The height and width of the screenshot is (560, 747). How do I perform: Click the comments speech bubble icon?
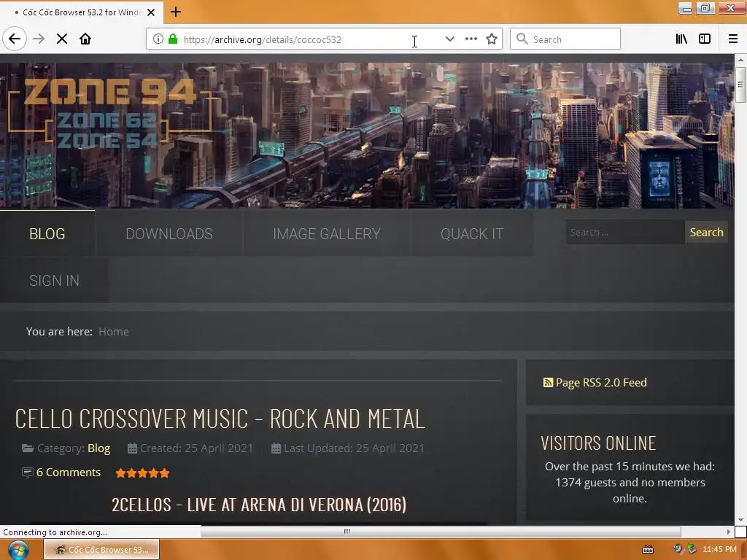coord(28,472)
